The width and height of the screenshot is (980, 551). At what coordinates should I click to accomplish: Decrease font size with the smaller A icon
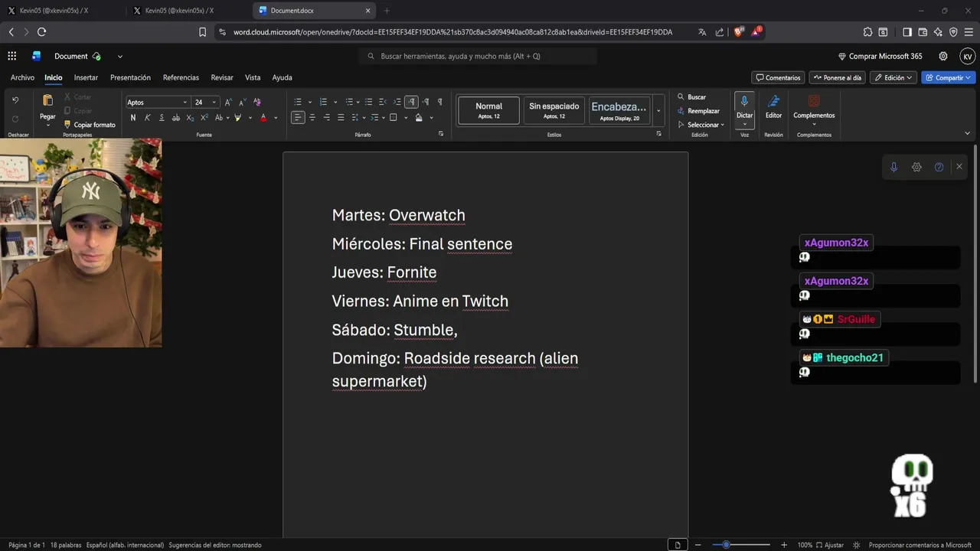(x=242, y=102)
